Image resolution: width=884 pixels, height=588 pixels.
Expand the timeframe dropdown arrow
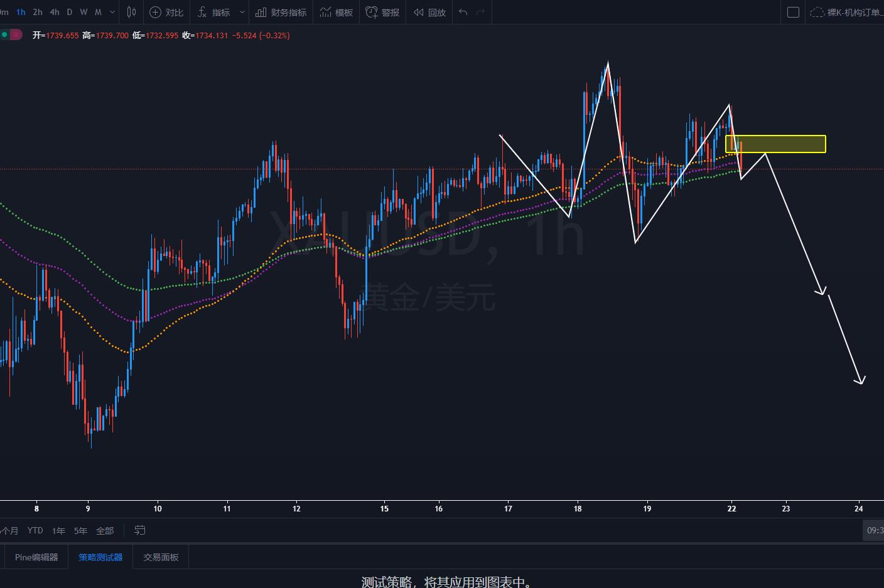coord(112,12)
